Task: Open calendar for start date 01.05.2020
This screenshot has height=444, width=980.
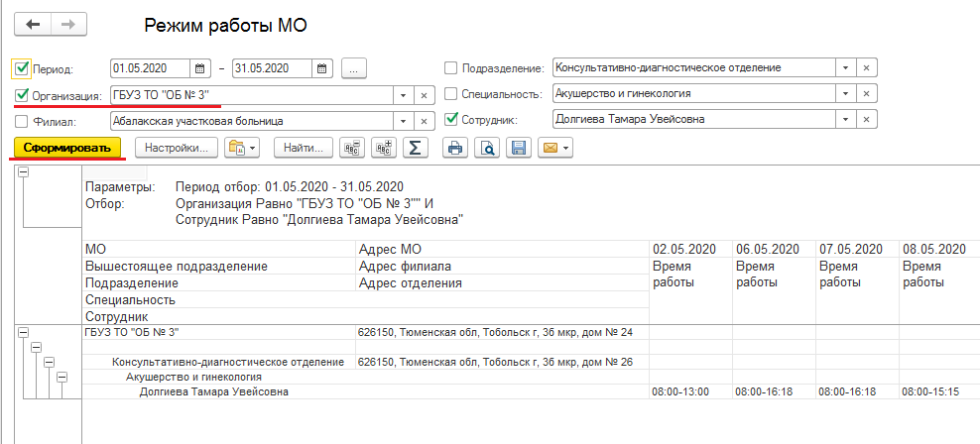Action: click(199, 68)
